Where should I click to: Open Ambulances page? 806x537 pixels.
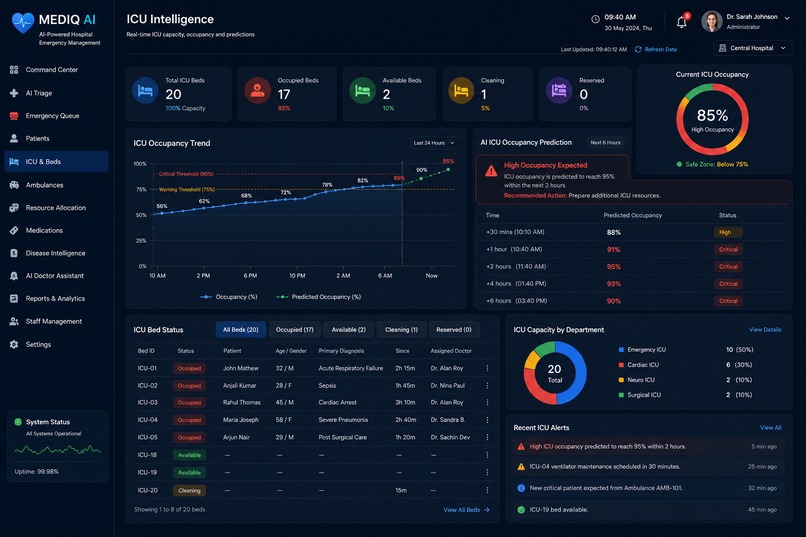click(x=44, y=185)
